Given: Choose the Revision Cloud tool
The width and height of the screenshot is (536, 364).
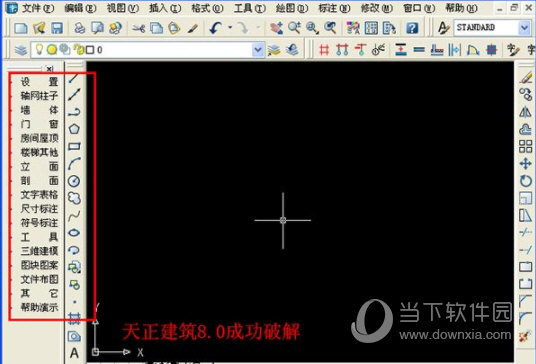Looking at the screenshot, I should click(74, 198).
